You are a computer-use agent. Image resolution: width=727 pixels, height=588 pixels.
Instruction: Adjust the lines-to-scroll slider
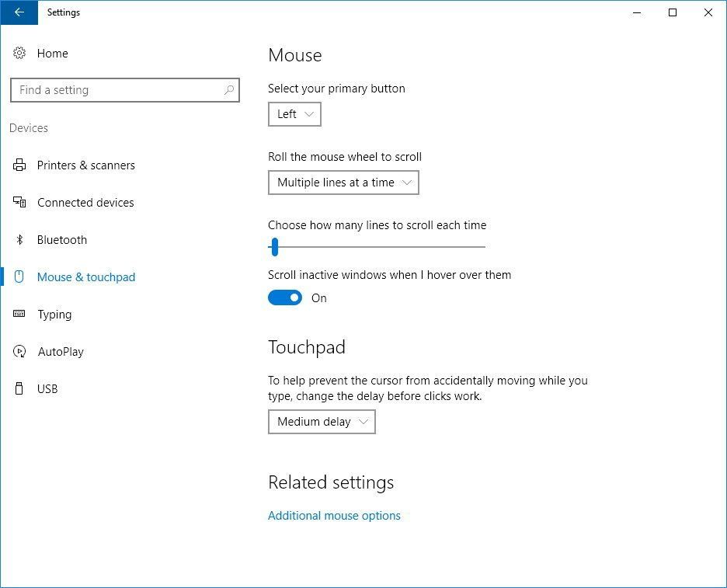click(x=274, y=246)
